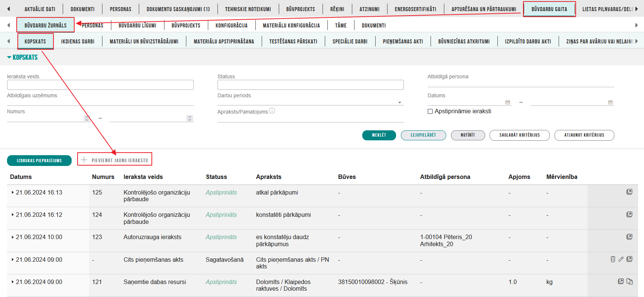Click Atjaunot kritērijus button
Viewport: 644px width, 297px height.
[584, 135]
